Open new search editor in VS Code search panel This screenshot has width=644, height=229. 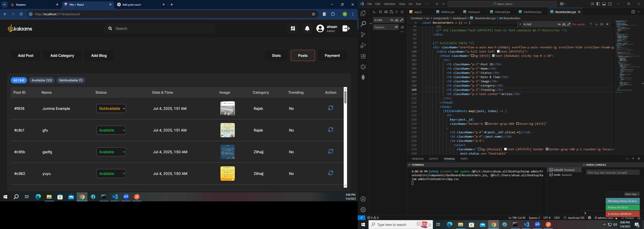(x=391, y=12)
